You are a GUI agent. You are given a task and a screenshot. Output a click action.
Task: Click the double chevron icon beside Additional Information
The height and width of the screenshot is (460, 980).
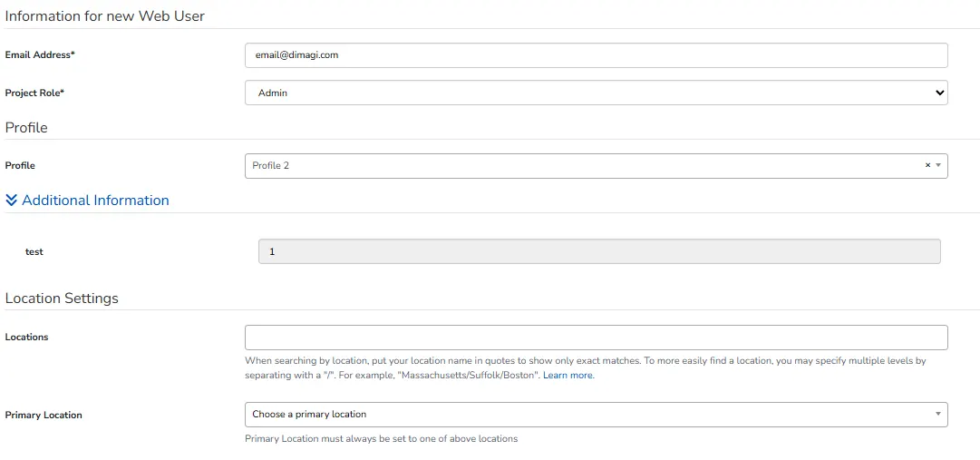[11, 201]
